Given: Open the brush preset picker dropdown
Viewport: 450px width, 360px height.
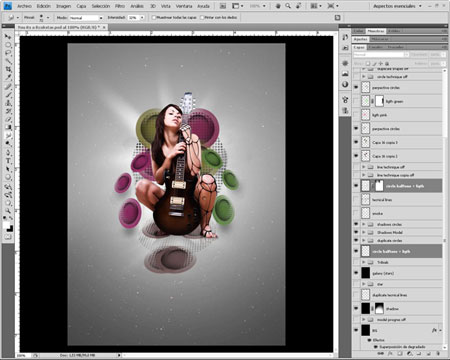Looking at the screenshot, I should (x=47, y=18).
